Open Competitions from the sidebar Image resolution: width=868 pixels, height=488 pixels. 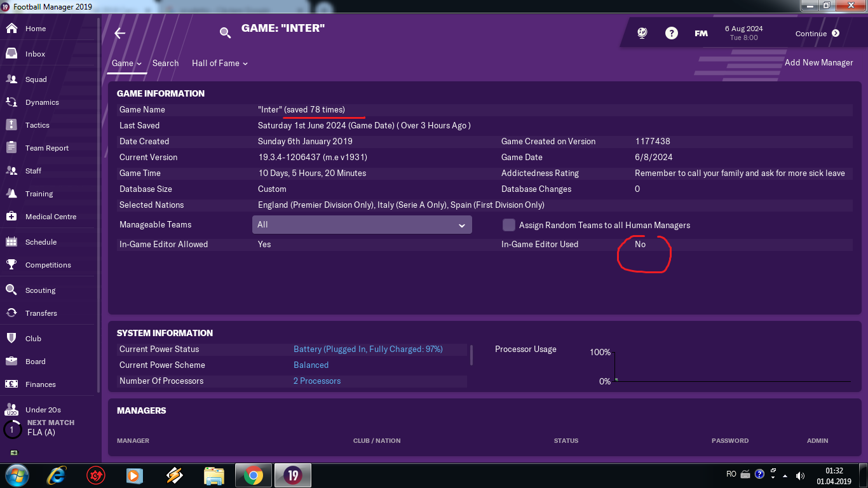pyautogui.click(x=48, y=265)
